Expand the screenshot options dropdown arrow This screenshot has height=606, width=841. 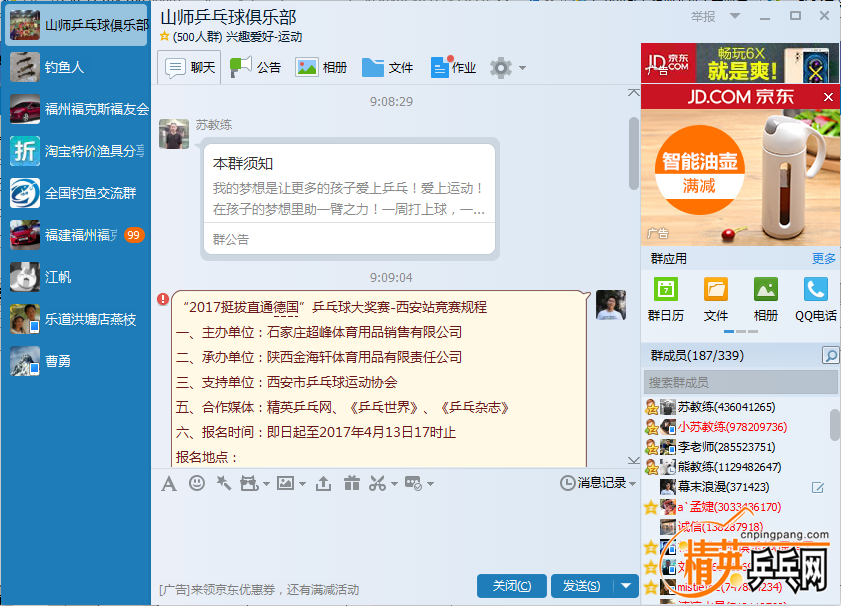[x=394, y=484]
